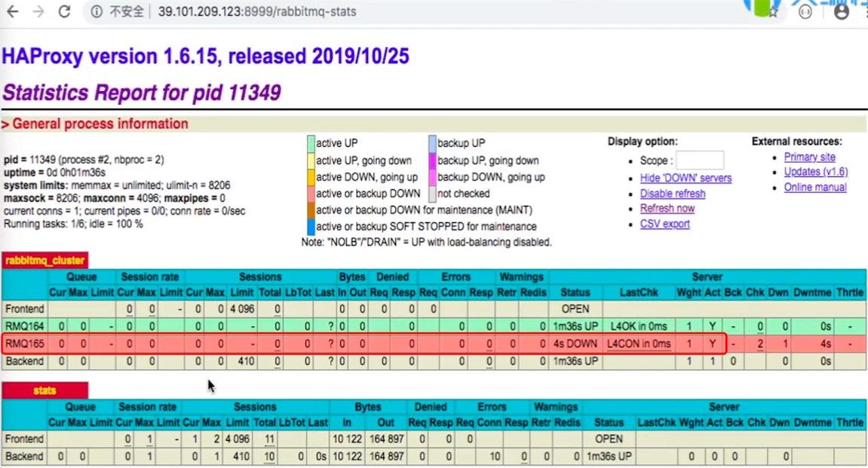The height and width of the screenshot is (468, 868).
Task: Open the CSV export link
Action: (x=665, y=224)
